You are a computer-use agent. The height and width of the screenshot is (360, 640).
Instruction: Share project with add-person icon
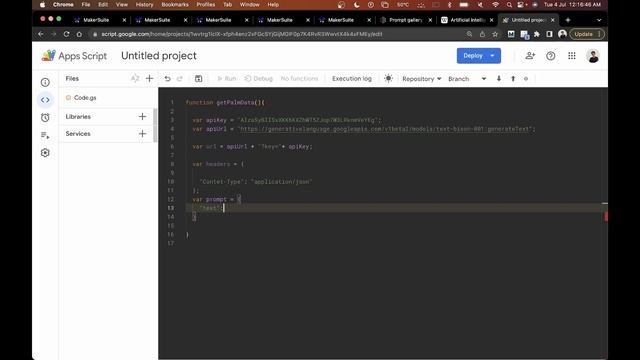coord(530,56)
